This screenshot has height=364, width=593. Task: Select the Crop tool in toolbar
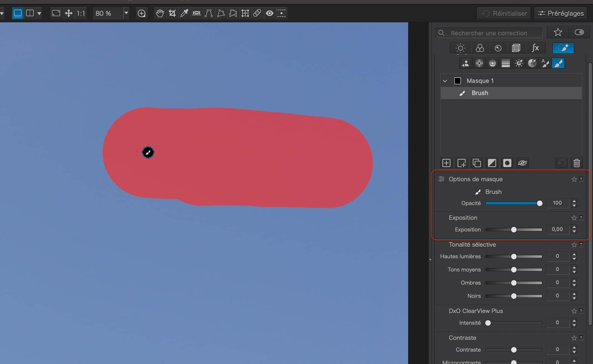(x=172, y=13)
